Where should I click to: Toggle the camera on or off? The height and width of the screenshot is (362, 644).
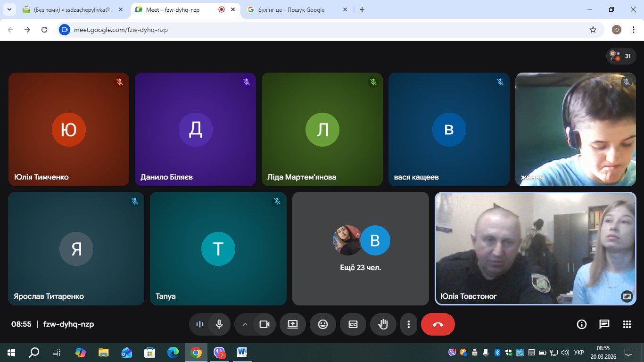264,324
